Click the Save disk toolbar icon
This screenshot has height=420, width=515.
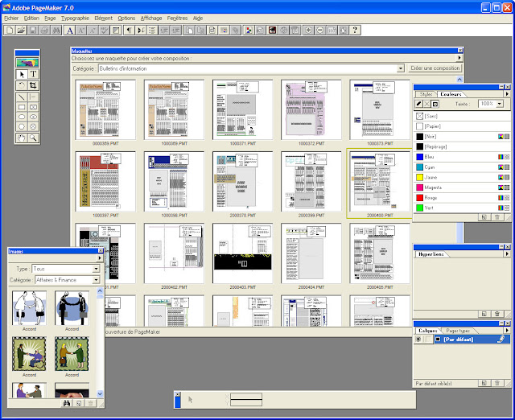tap(33, 31)
